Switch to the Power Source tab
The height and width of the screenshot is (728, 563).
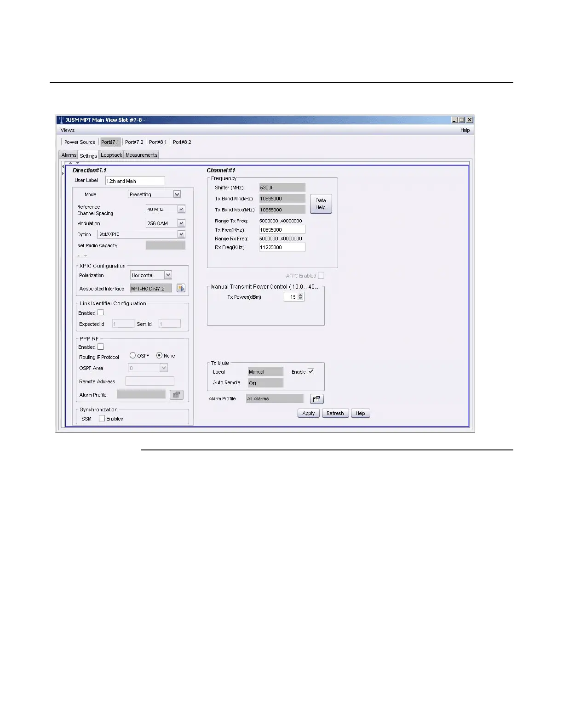click(x=80, y=142)
